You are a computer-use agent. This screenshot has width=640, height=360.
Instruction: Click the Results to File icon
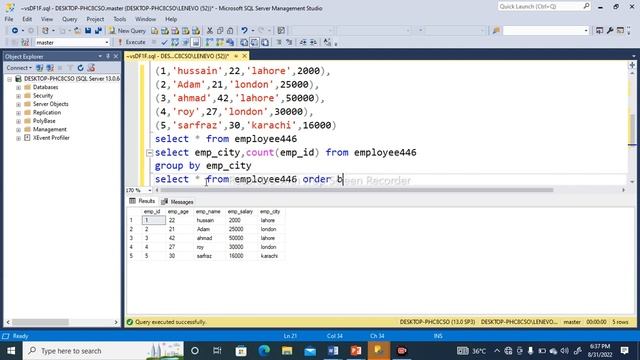coord(265,42)
